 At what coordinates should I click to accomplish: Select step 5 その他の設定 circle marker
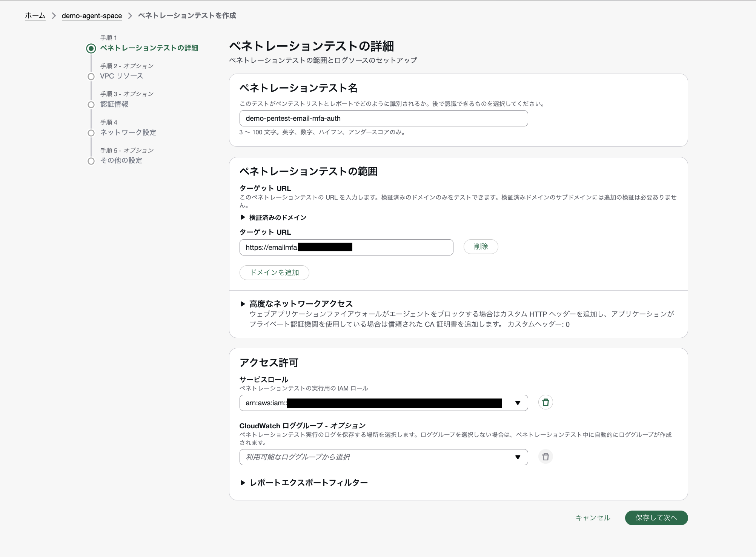click(x=91, y=161)
